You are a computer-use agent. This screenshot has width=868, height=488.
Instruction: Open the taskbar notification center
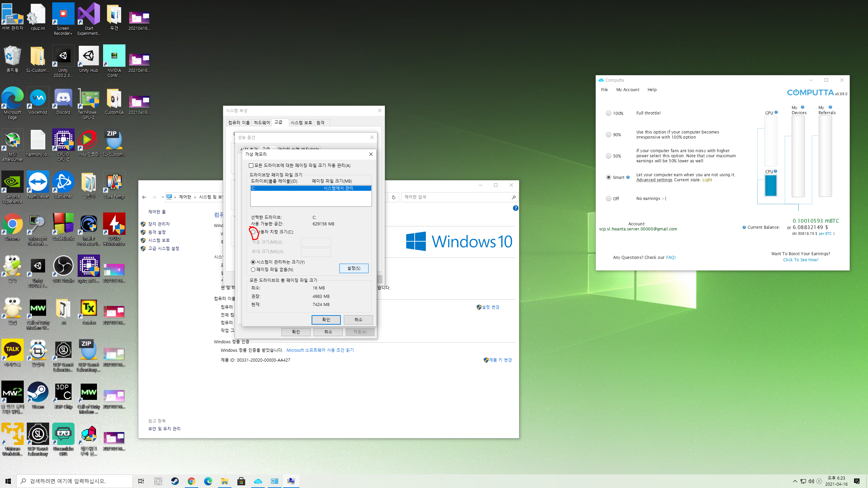click(857, 481)
